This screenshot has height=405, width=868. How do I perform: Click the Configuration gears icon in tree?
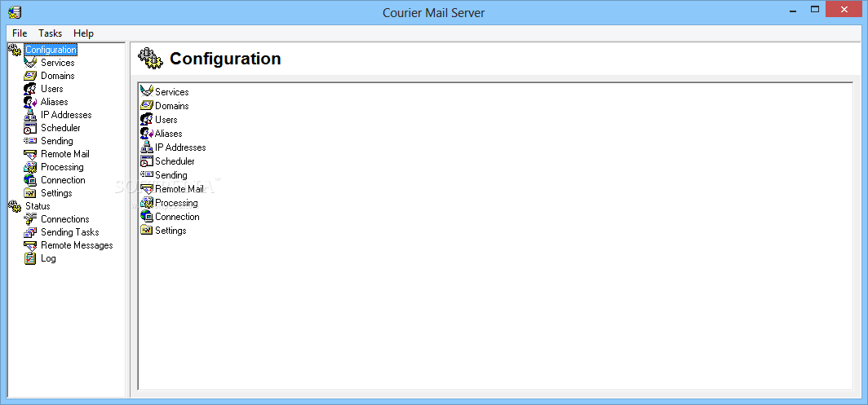(x=15, y=50)
